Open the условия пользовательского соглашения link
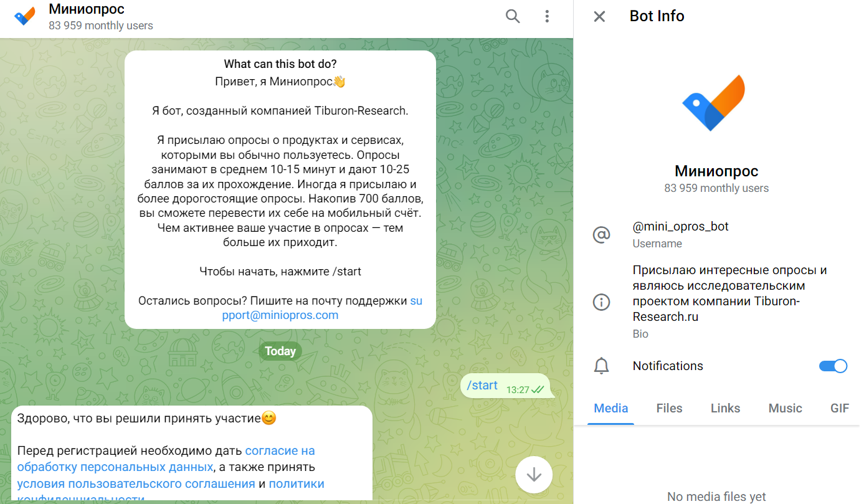The image size is (864, 504). coord(136,483)
